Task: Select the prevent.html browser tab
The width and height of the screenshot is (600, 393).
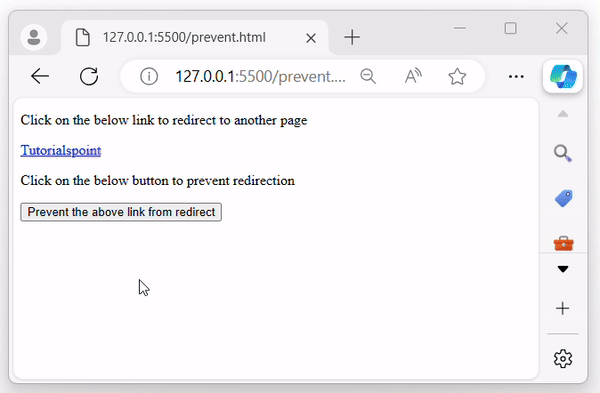Action: point(194,38)
